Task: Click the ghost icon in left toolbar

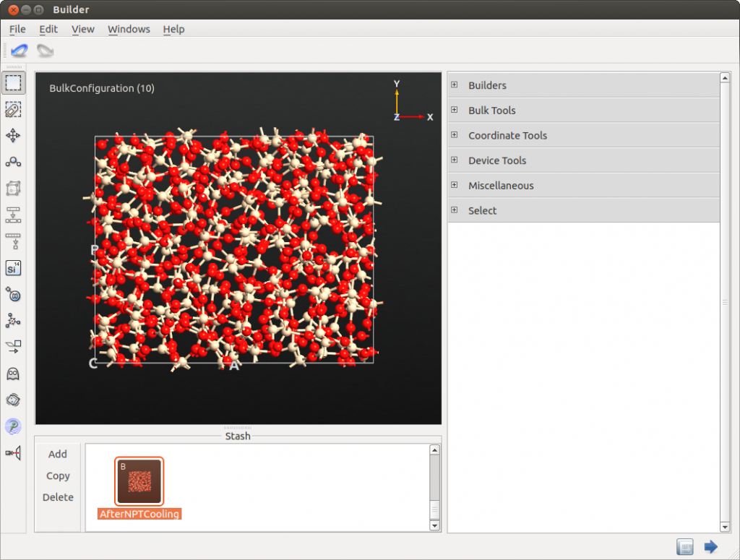Action: coord(13,374)
